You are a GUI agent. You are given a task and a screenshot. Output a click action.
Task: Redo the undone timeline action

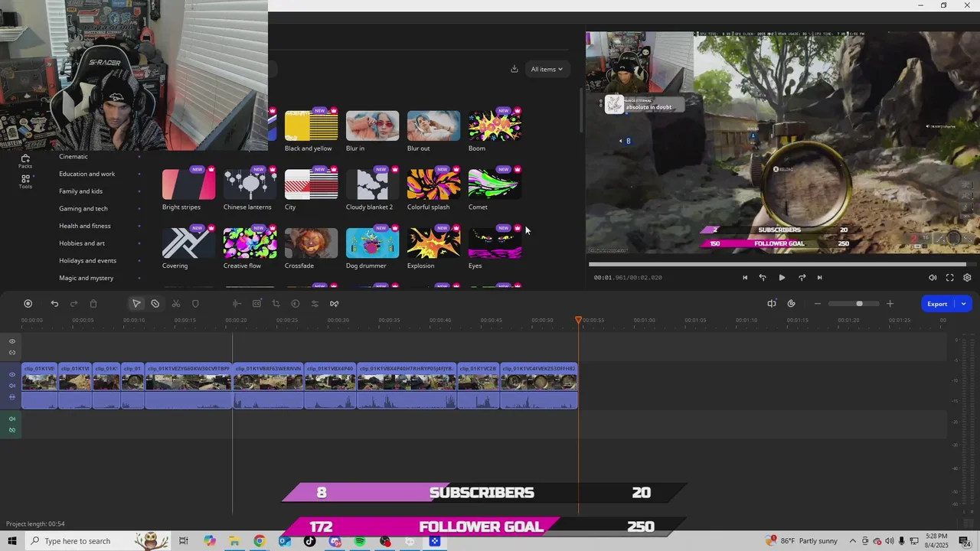74,304
